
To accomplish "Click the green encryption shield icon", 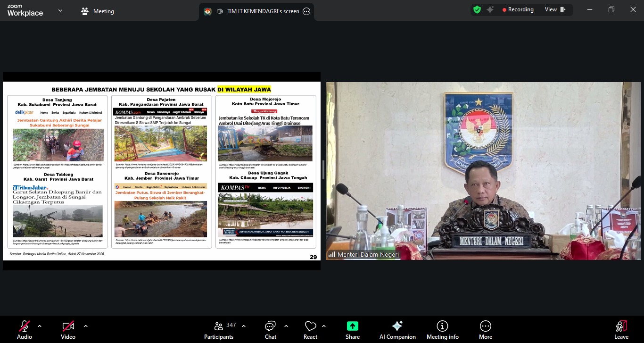I will coord(477,9).
